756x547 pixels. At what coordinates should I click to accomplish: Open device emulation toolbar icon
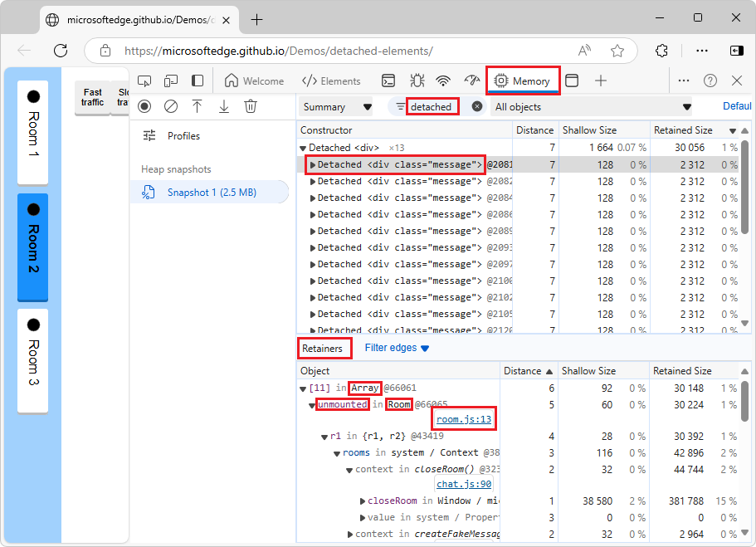tap(169, 81)
